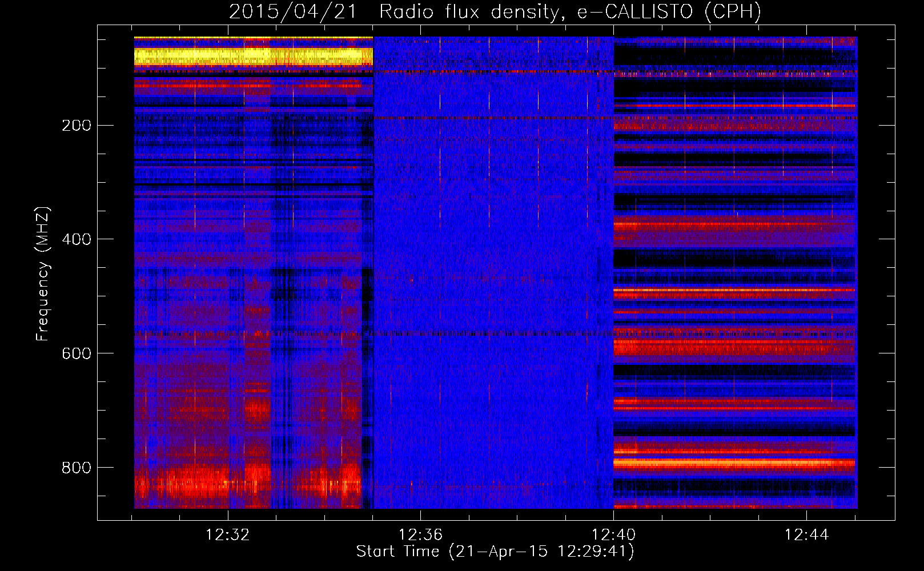
Task: Click the 12:44 time tick label
Action: pos(806,534)
